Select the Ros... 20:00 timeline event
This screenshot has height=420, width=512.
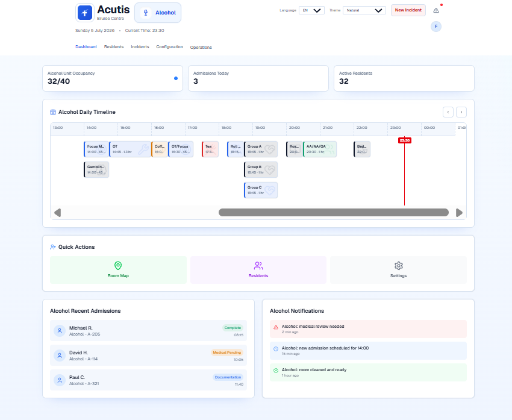pos(295,149)
